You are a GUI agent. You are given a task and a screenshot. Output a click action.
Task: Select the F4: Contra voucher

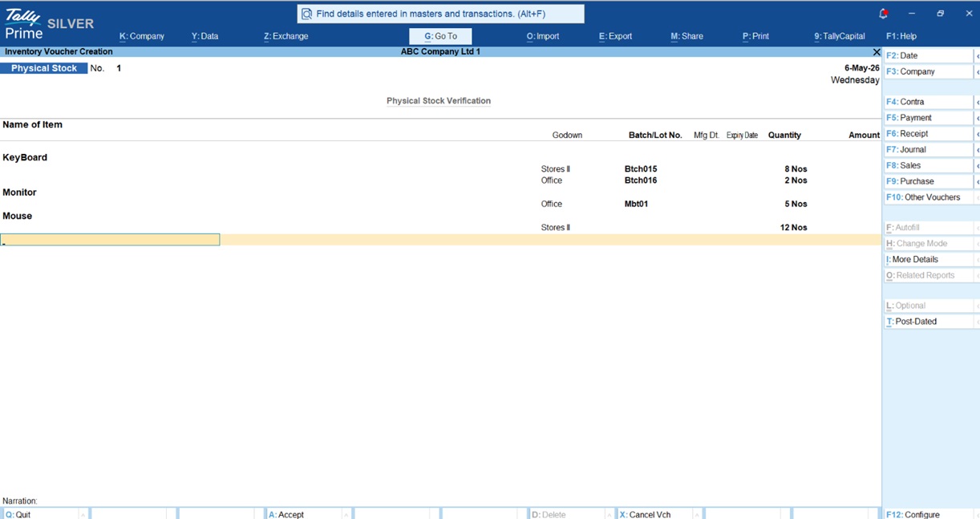[928, 102]
